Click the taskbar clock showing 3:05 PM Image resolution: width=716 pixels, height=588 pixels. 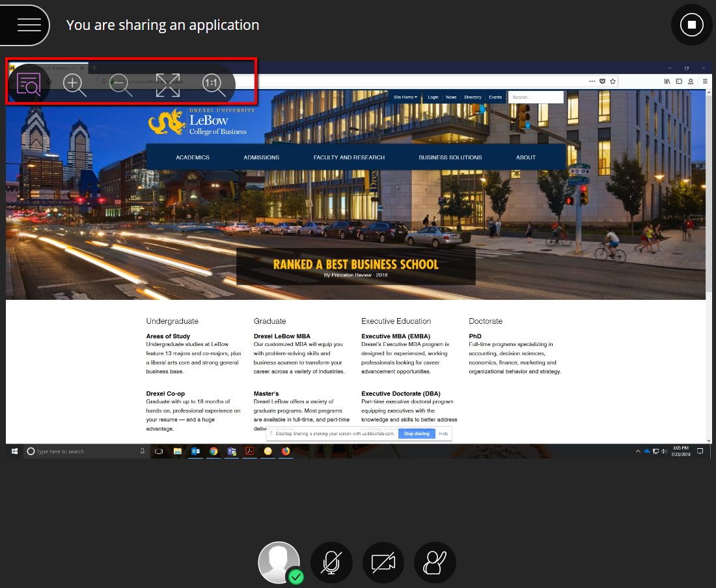click(681, 451)
